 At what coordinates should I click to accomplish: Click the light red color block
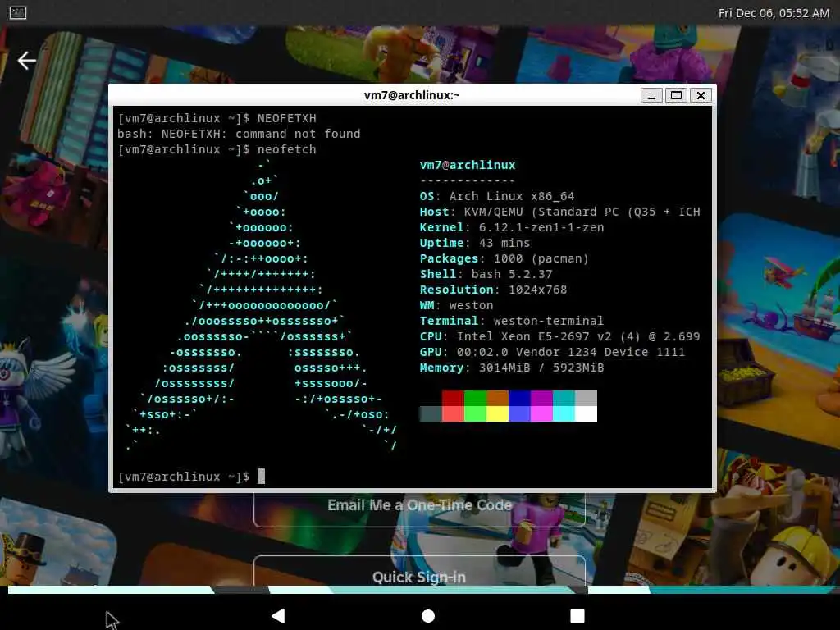tap(453, 413)
